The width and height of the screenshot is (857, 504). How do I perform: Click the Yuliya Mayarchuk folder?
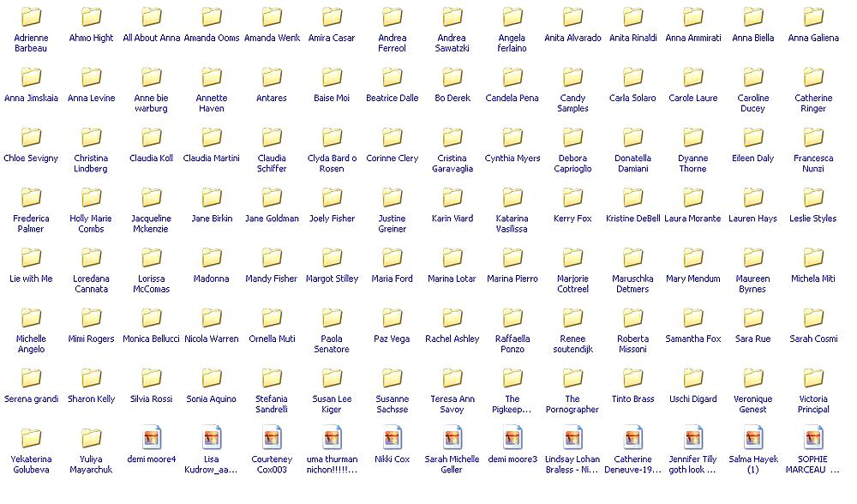pos(92,438)
